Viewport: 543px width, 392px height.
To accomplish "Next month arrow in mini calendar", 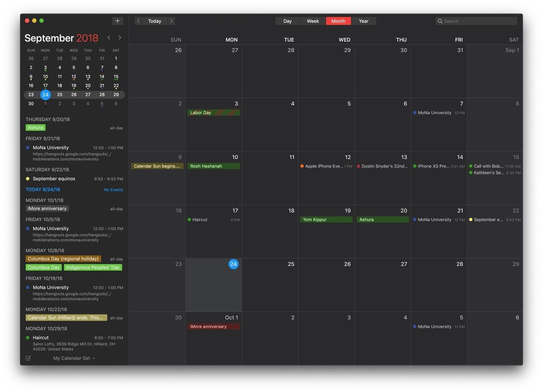I will (x=120, y=38).
